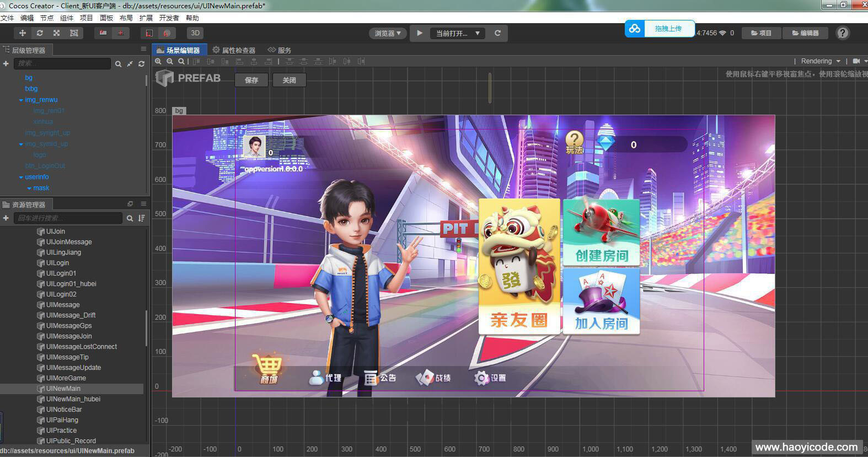Click the hierarchy search input field
This screenshot has width=868, height=457.
(x=62, y=64)
